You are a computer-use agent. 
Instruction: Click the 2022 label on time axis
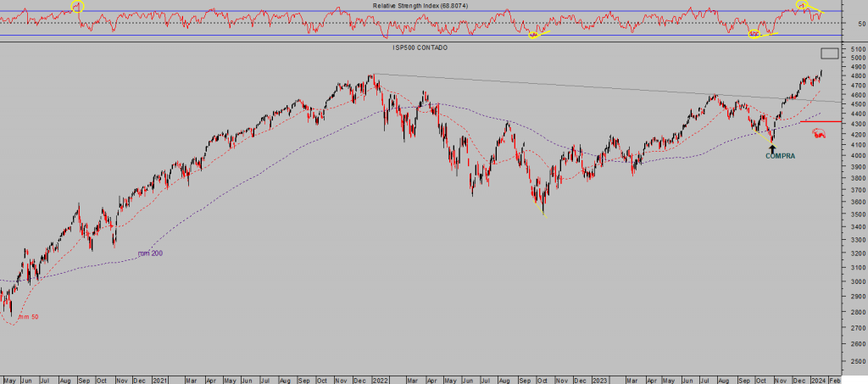380,381
